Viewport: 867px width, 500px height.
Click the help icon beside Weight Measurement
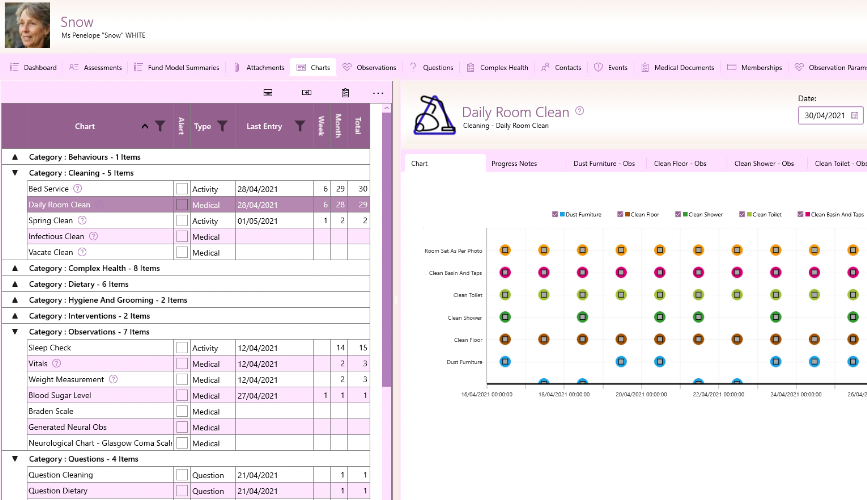[113, 379]
